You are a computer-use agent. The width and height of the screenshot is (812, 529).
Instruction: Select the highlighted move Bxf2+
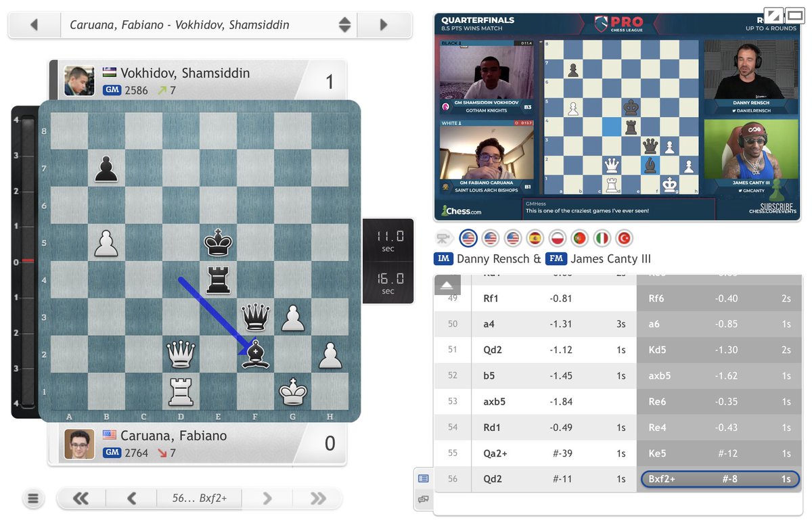pos(721,479)
